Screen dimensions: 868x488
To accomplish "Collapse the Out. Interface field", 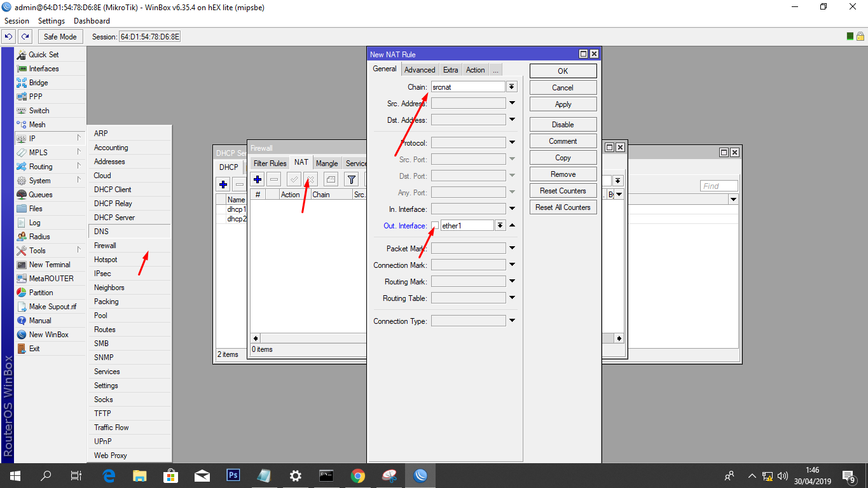I will click(512, 225).
